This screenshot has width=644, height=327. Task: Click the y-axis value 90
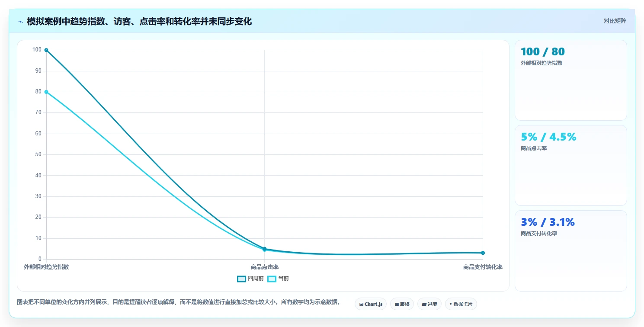(38, 71)
